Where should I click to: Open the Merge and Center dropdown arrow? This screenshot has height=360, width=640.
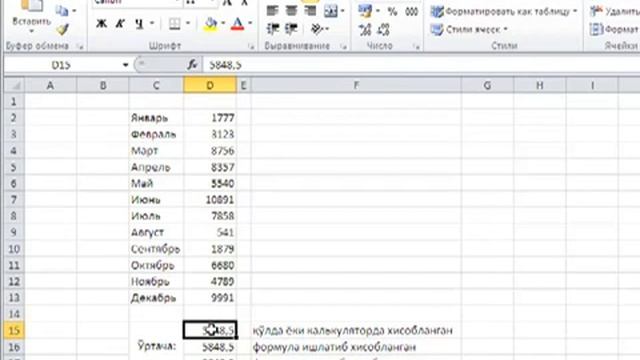point(342,11)
